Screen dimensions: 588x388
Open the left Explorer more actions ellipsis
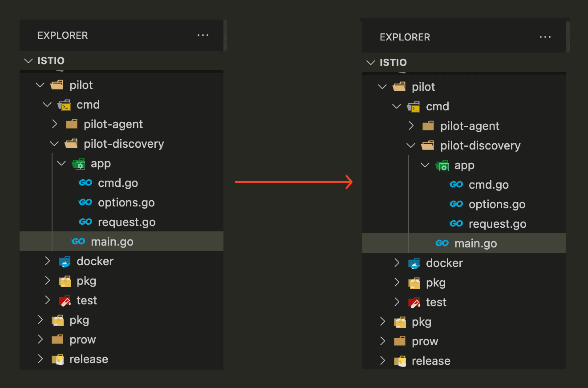click(x=203, y=35)
